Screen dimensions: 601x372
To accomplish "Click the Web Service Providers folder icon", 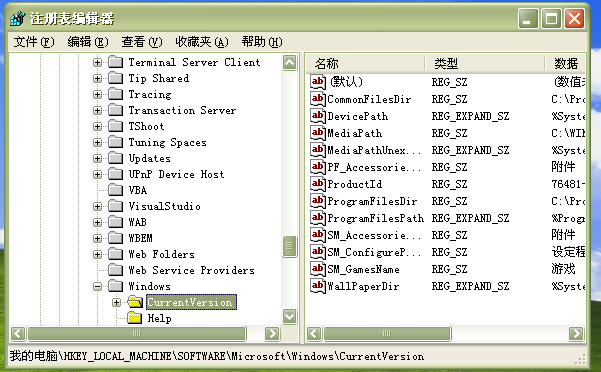I will 115,270.
